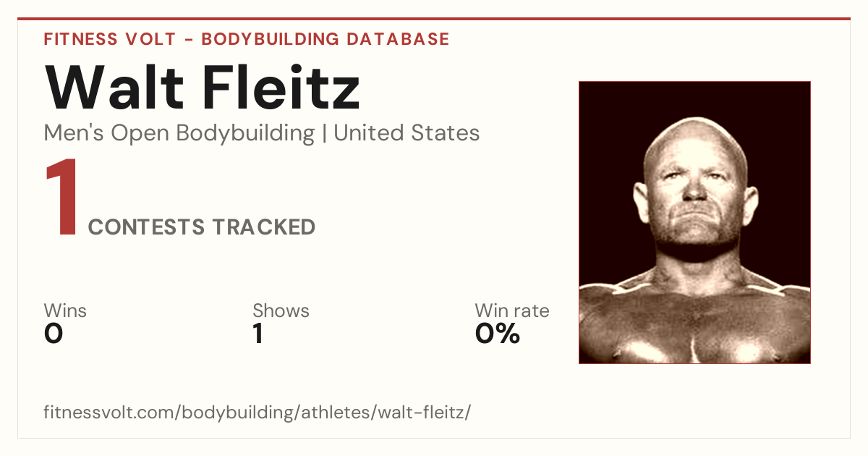The width and height of the screenshot is (868, 456).
Task: Click the large red contests count number
Action: [x=61, y=199]
